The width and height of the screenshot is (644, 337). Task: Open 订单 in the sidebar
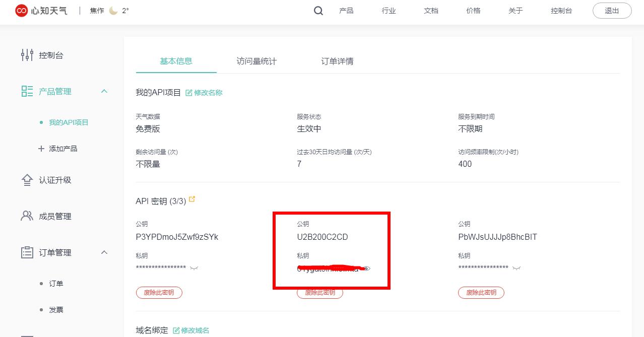(x=56, y=284)
